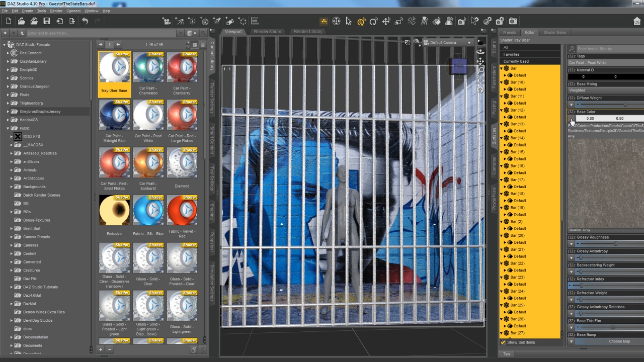Click the New Scene file icon

click(x=9, y=21)
